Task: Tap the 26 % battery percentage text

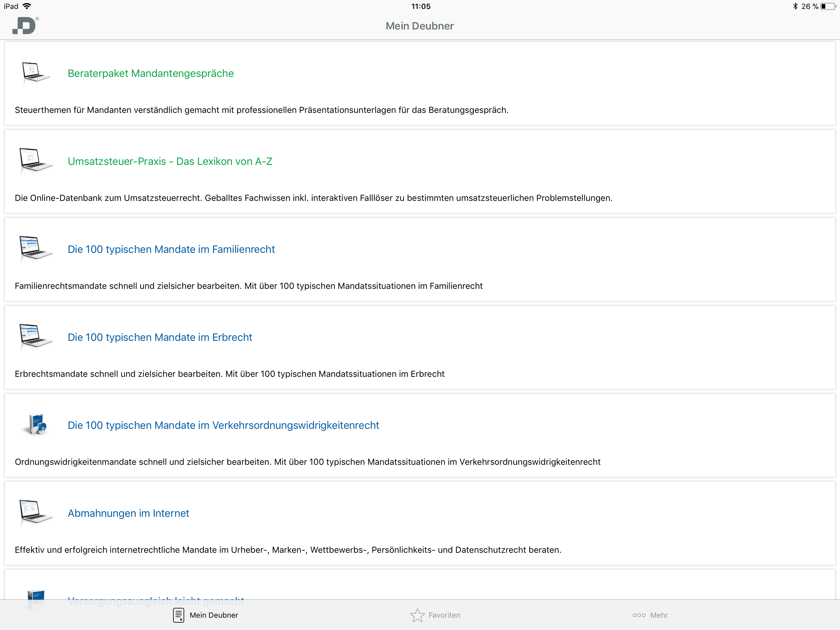Action: coord(810,6)
